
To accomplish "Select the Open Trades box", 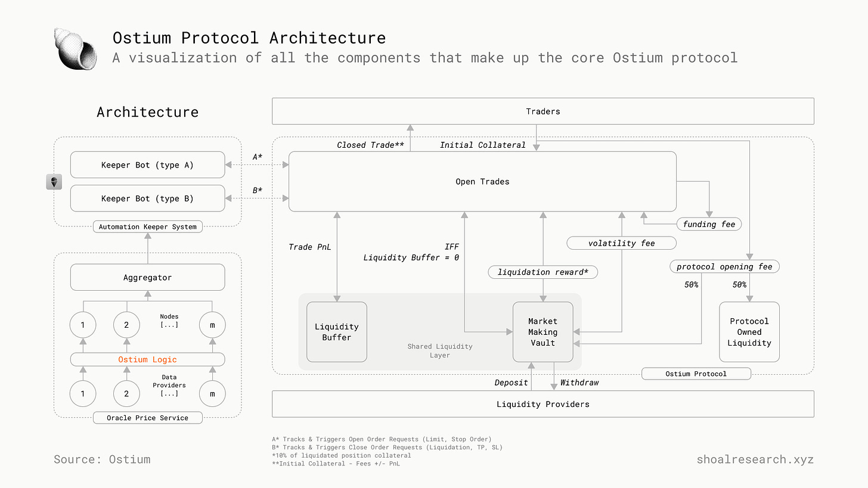I will point(482,182).
